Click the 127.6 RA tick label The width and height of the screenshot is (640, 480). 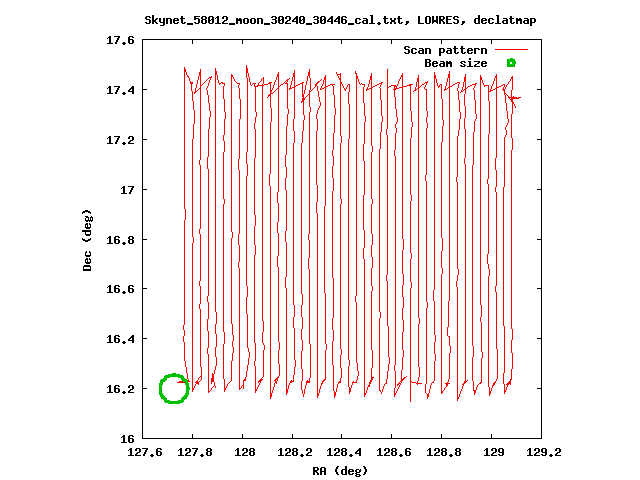click(145, 452)
